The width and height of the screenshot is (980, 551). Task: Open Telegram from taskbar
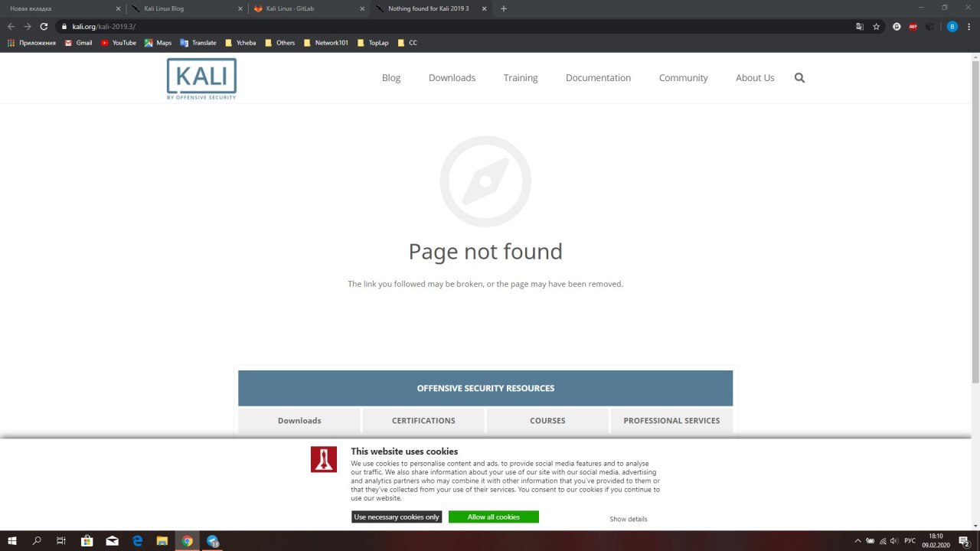coord(213,540)
